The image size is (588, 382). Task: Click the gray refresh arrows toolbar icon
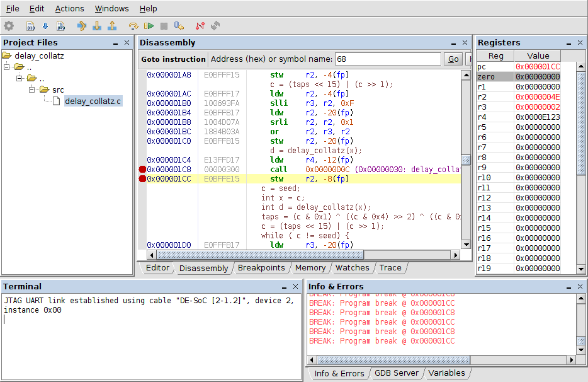215,26
